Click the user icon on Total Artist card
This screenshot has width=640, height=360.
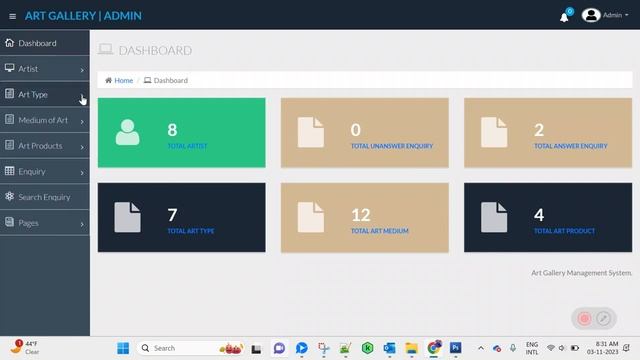(x=127, y=132)
